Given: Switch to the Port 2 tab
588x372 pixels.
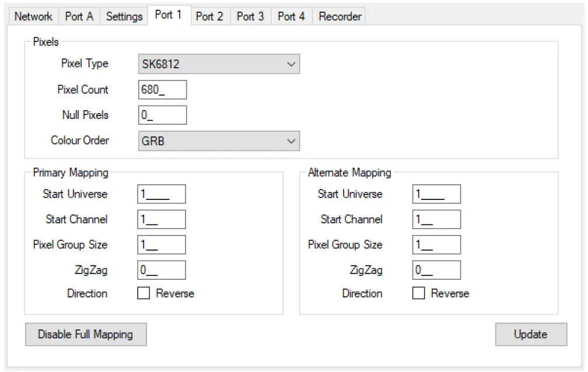Looking at the screenshot, I should pyautogui.click(x=210, y=17).
